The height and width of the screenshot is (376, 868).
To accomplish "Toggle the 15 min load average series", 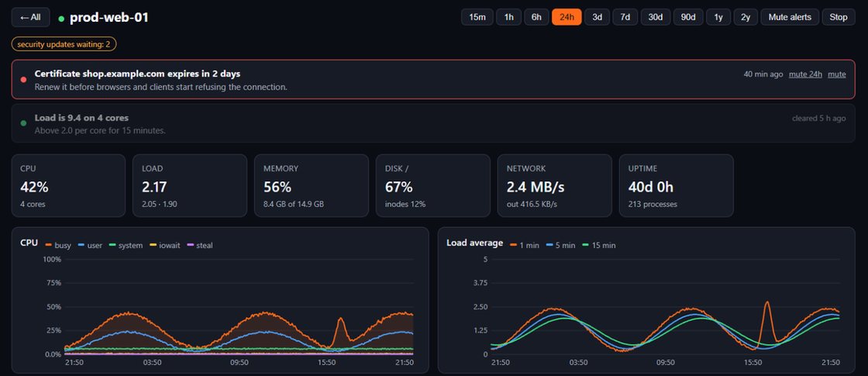I will [x=600, y=245].
